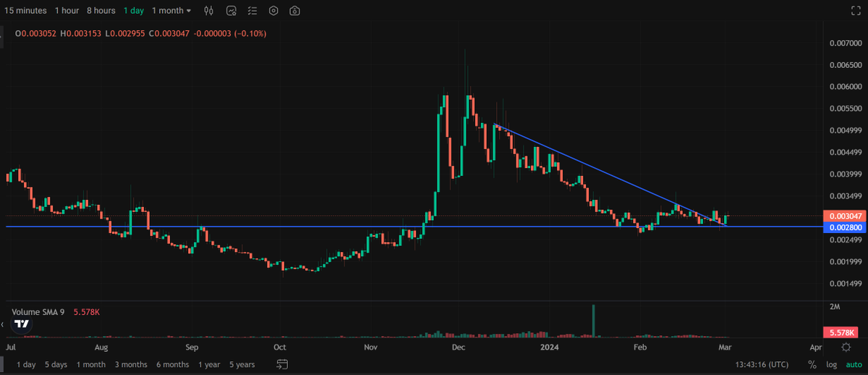Viewport: 868px width, 375px height.
Task: Switch to 8 hours interval
Action: 101,11
